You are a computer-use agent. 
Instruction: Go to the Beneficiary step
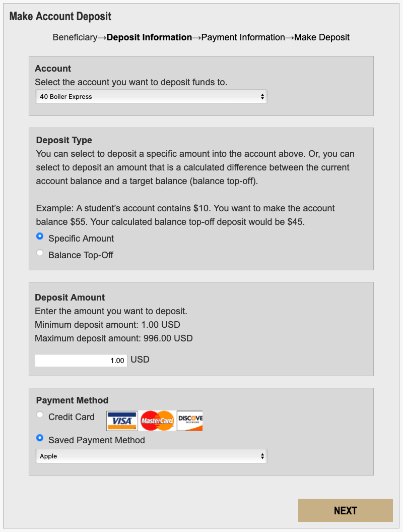[x=76, y=37]
